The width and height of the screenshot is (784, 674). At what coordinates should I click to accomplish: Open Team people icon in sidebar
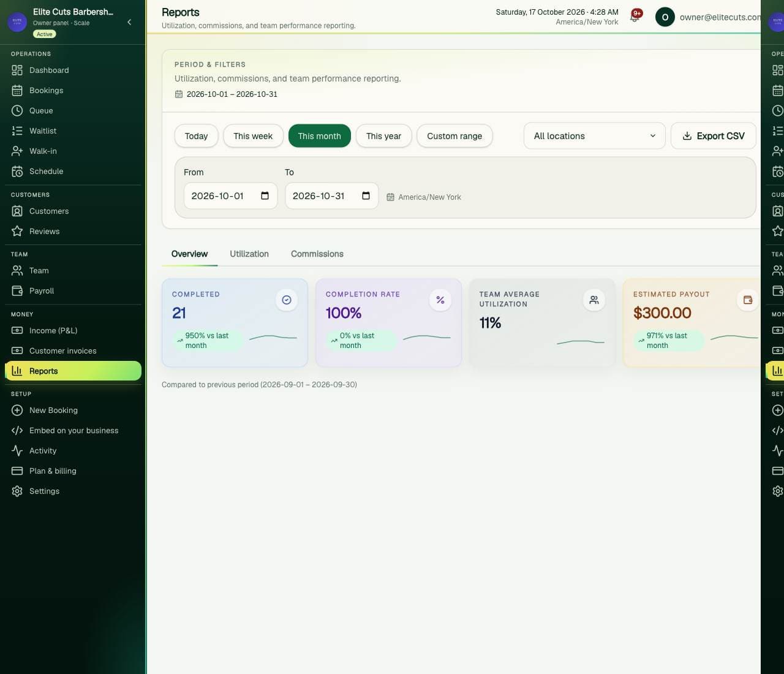(17, 271)
